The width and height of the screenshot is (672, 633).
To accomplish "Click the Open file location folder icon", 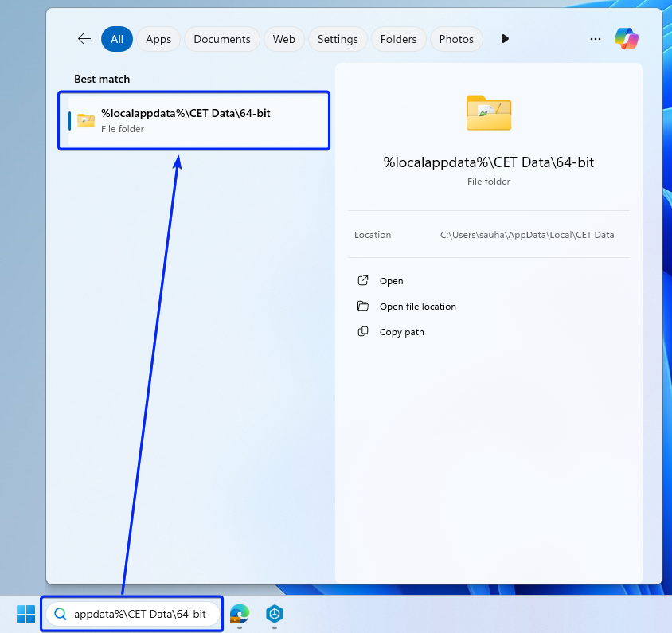I will coord(363,306).
